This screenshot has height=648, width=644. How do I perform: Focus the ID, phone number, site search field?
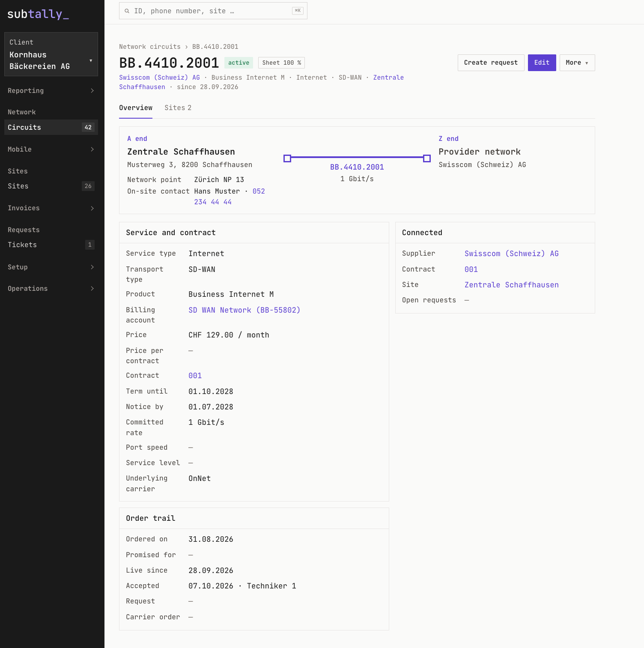[x=213, y=11]
